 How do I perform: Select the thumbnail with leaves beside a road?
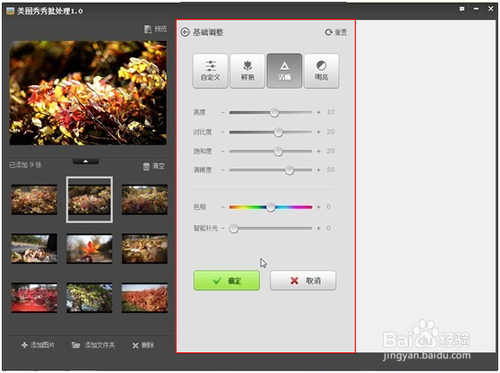34,249
